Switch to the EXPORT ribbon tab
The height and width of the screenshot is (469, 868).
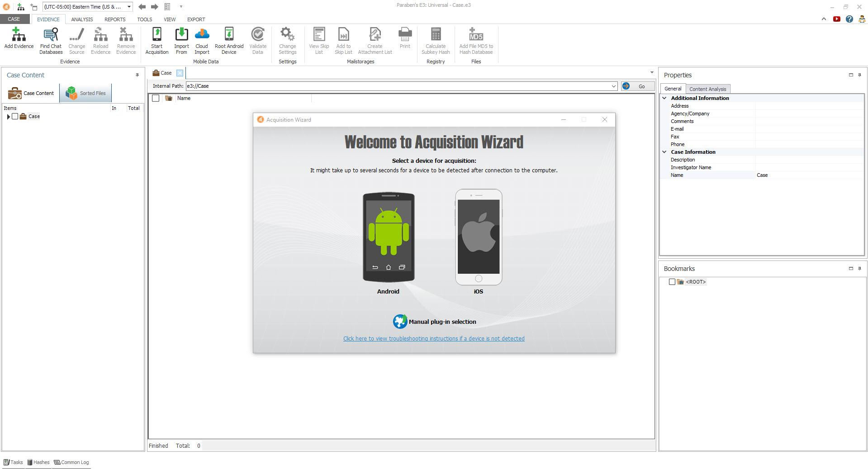pyautogui.click(x=196, y=19)
